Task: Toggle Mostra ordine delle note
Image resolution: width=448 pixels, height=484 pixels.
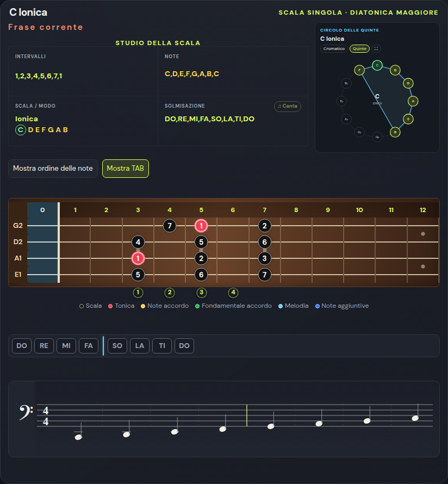Action: pos(53,169)
